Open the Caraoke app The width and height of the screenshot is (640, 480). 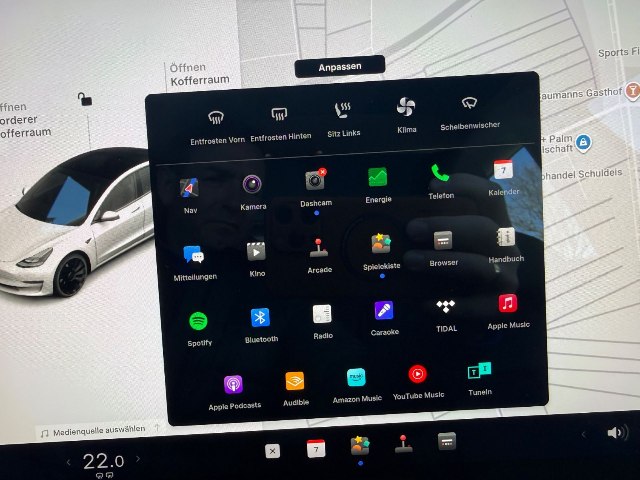[x=383, y=311]
